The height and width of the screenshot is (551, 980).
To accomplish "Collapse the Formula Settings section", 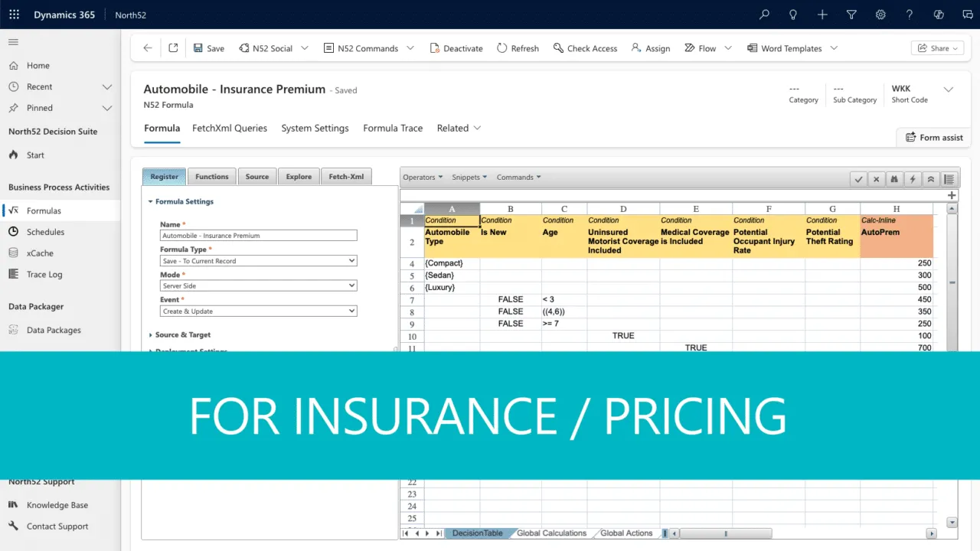I will [181, 202].
